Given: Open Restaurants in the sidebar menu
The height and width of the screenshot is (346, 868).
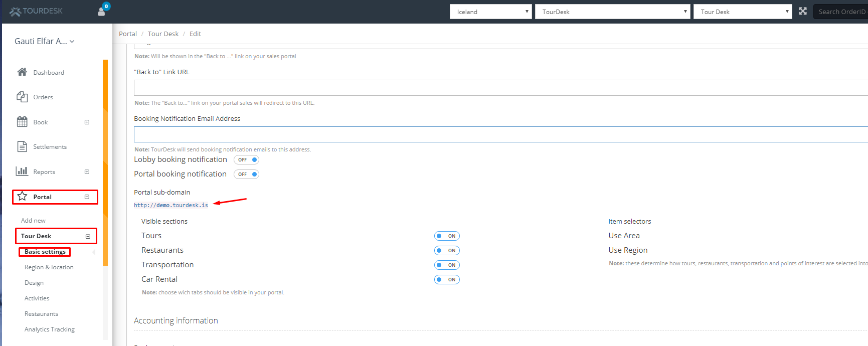Looking at the screenshot, I should click(x=41, y=314).
